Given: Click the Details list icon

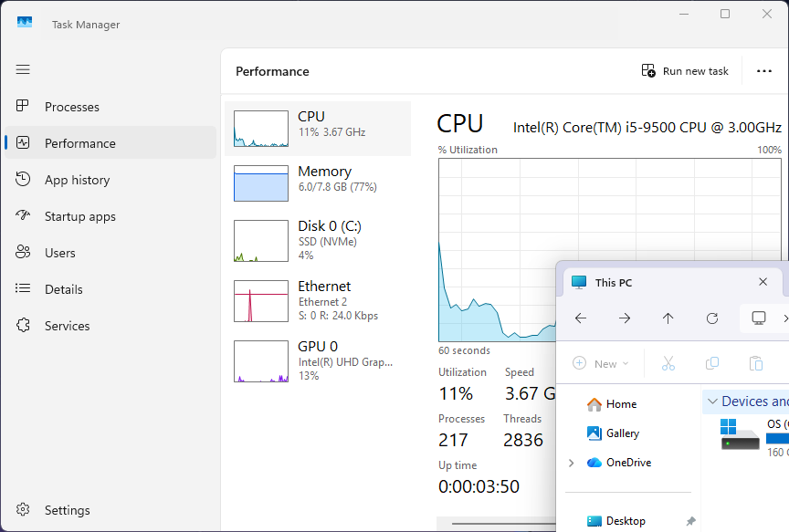Looking at the screenshot, I should coord(23,288).
